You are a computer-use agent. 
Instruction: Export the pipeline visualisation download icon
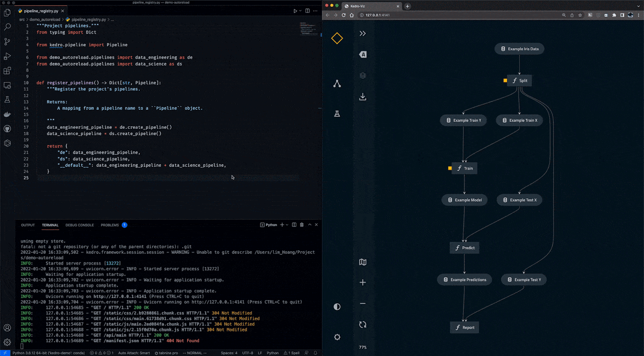[363, 97]
